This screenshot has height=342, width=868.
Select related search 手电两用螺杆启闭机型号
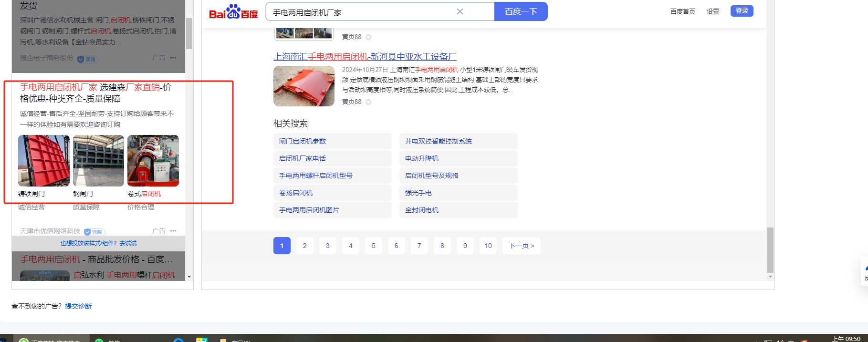[x=333, y=176]
